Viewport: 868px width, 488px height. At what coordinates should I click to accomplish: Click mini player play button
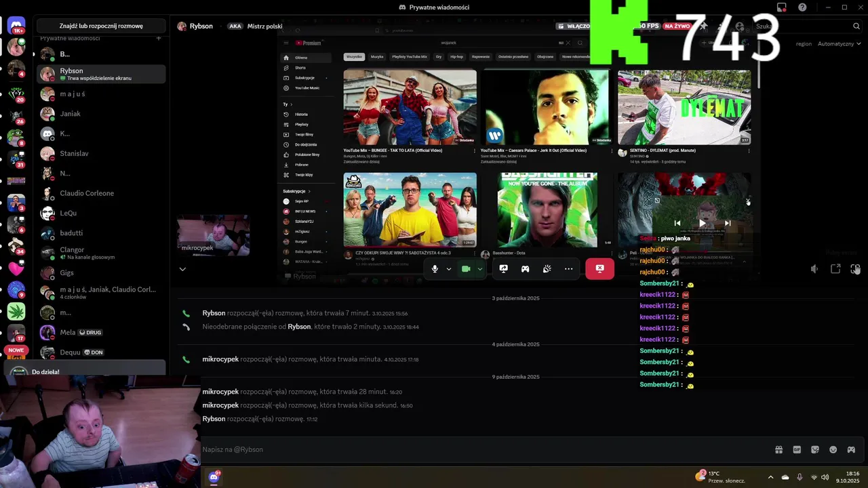click(x=703, y=223)
